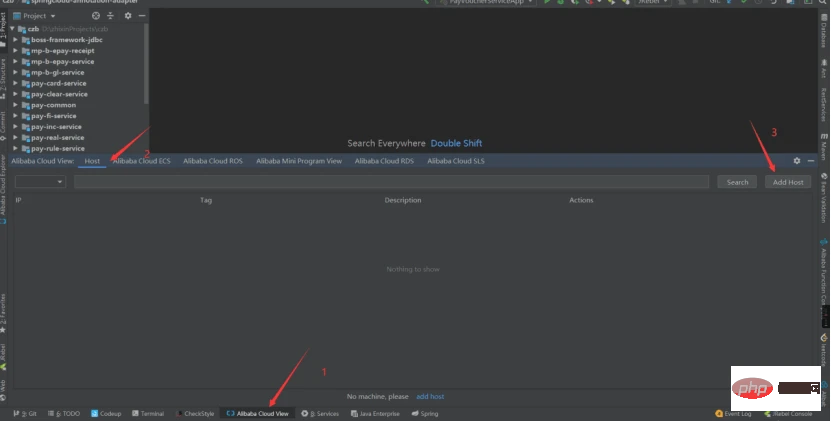Viewport: 831px width, 421px height.
Task: Open Project panel settings gear
Action: [128, 16]
